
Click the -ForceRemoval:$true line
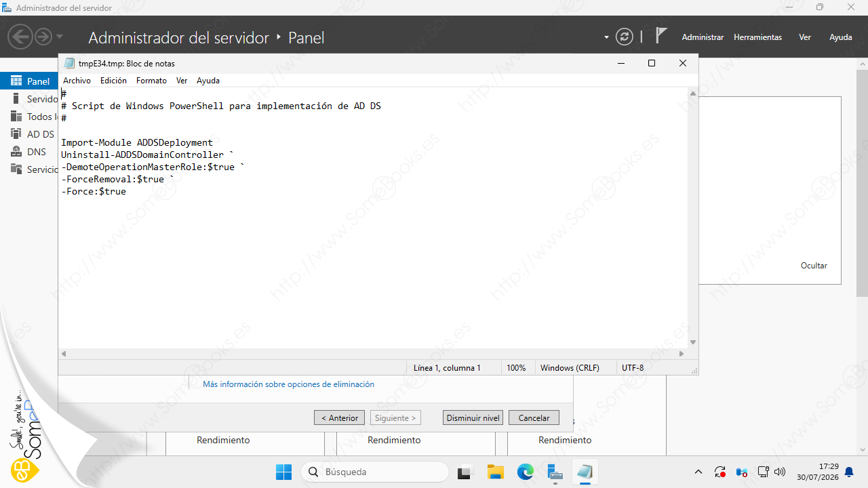[x=117, y=179]
